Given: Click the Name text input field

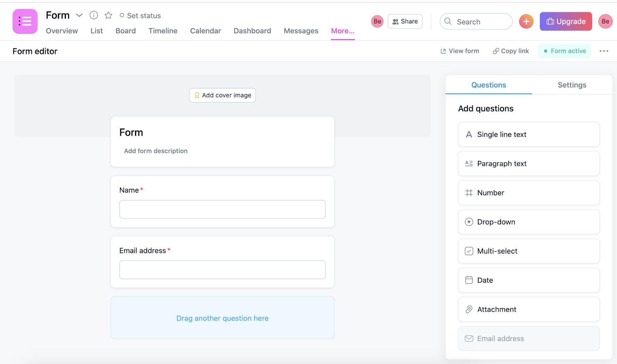Looking at the screenshot, I should [x=222, y=209].
